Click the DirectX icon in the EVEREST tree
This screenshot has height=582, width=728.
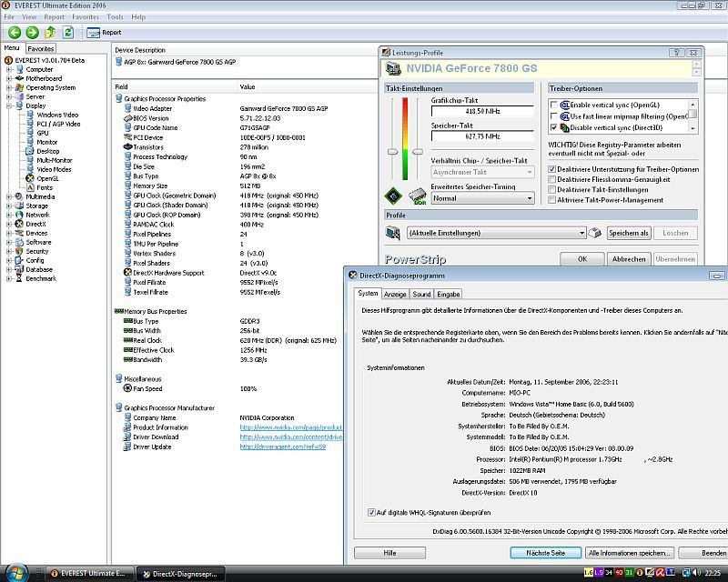pyautogui.click(x=19, y=224)
